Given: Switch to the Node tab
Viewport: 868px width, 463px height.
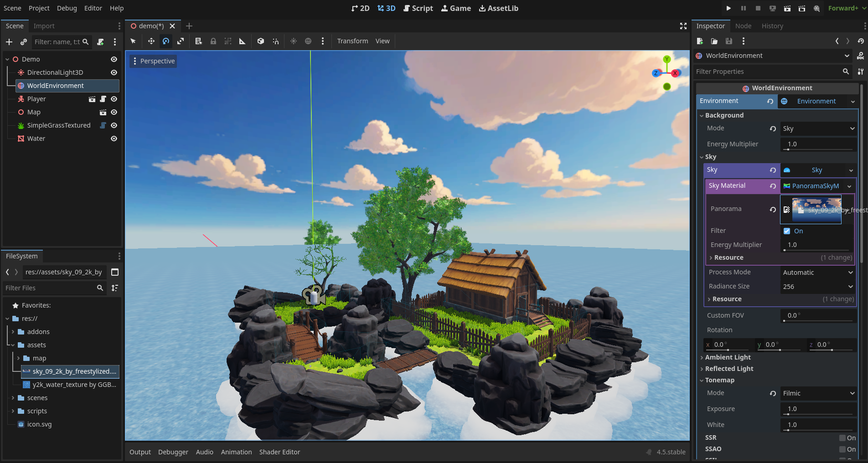Looking at the screenshot, I should coord(743,26).
